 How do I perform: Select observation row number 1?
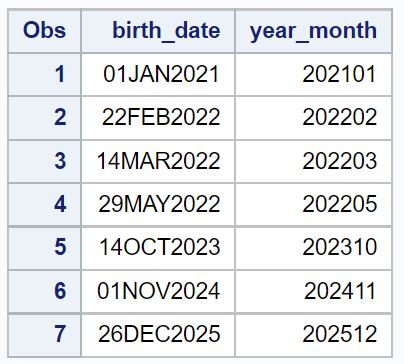tap(44, 74)
